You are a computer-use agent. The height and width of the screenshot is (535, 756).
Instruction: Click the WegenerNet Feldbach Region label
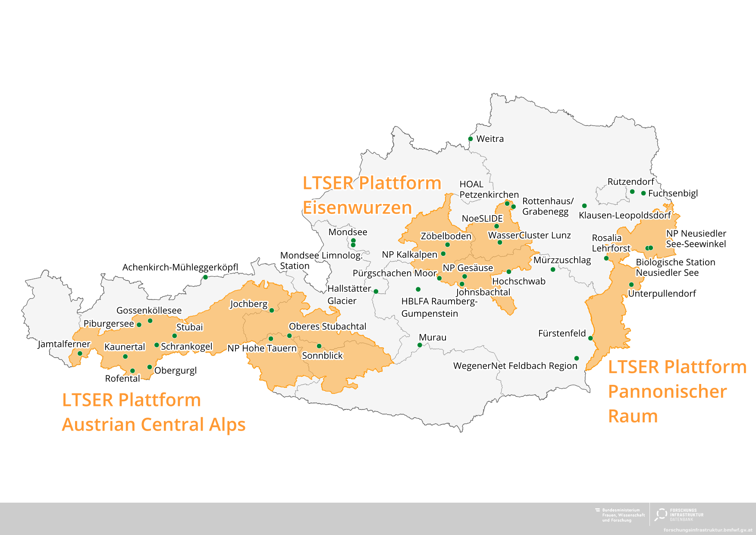click(x=515, y=366)
